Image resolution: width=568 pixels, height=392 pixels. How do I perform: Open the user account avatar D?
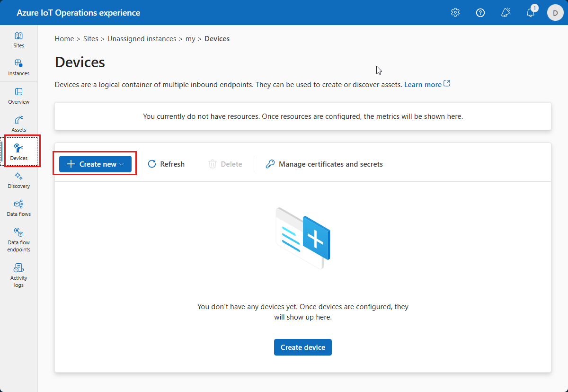tap(555, 13)
